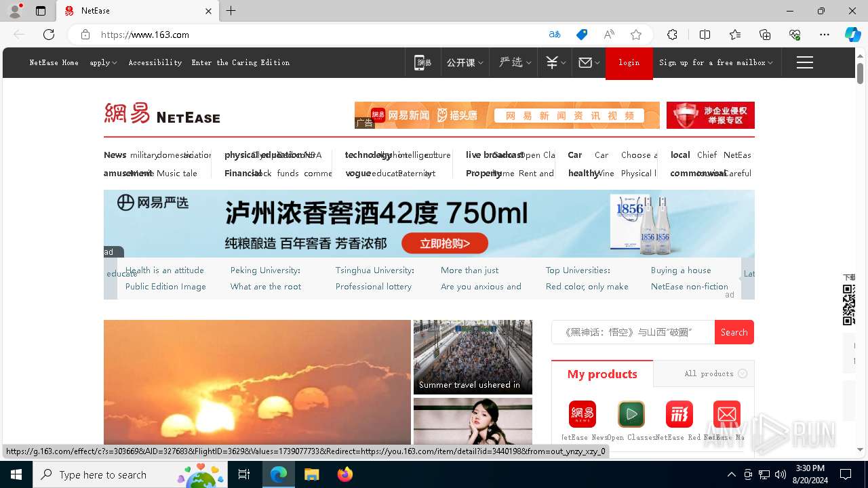Click the page vertical scrollbar thumb
This screenshot has height=488, width=868.
point(861,73)
